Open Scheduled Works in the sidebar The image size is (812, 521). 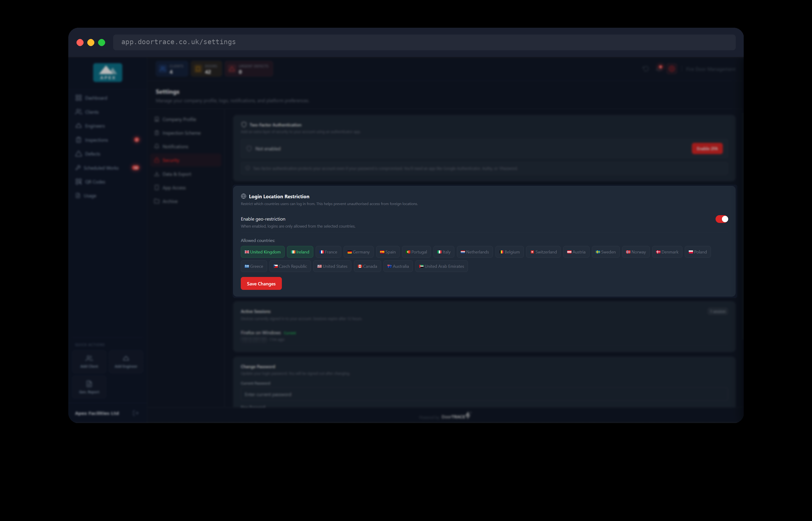(x=107, y=168)
